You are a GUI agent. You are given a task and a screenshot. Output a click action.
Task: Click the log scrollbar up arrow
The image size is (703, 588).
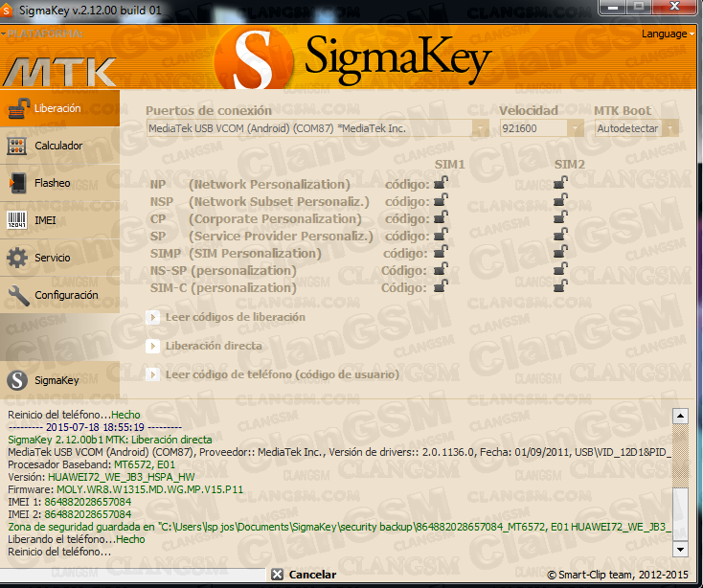click(x=680, y=417)
